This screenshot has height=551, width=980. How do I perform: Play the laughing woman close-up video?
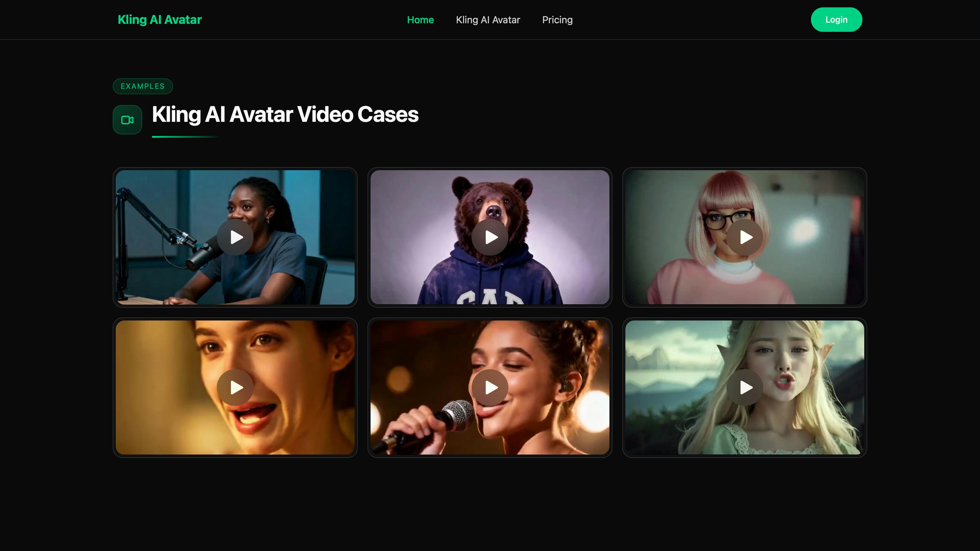point(235,387)
